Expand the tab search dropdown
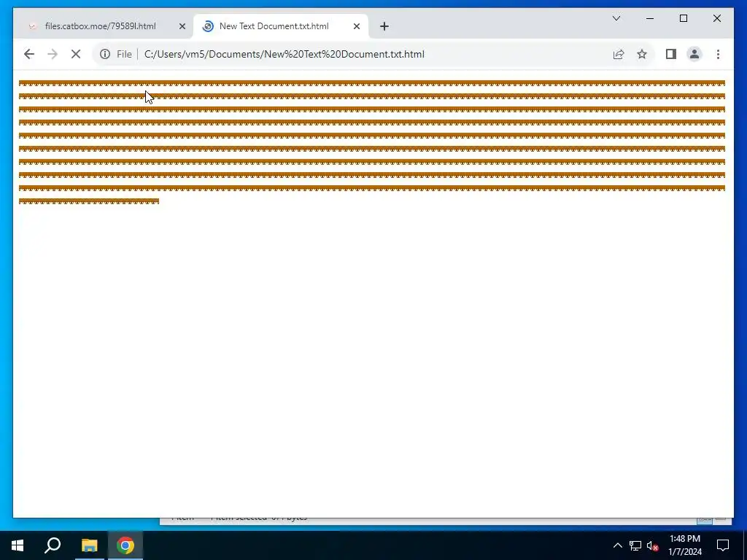 point(616,18)
